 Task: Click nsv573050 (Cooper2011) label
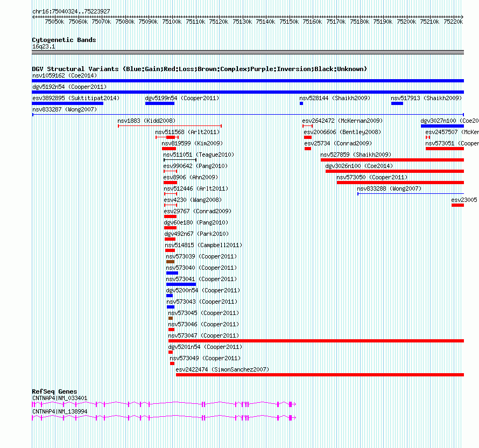point(372,177)
